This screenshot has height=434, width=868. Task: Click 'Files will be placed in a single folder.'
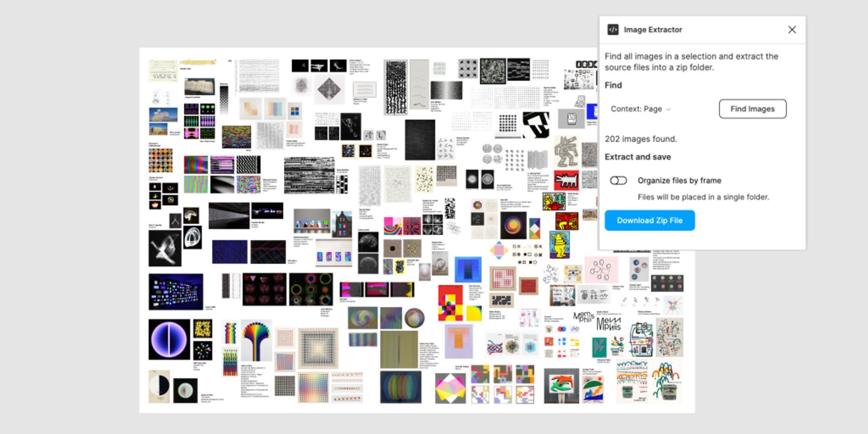[x=703, y=197]
